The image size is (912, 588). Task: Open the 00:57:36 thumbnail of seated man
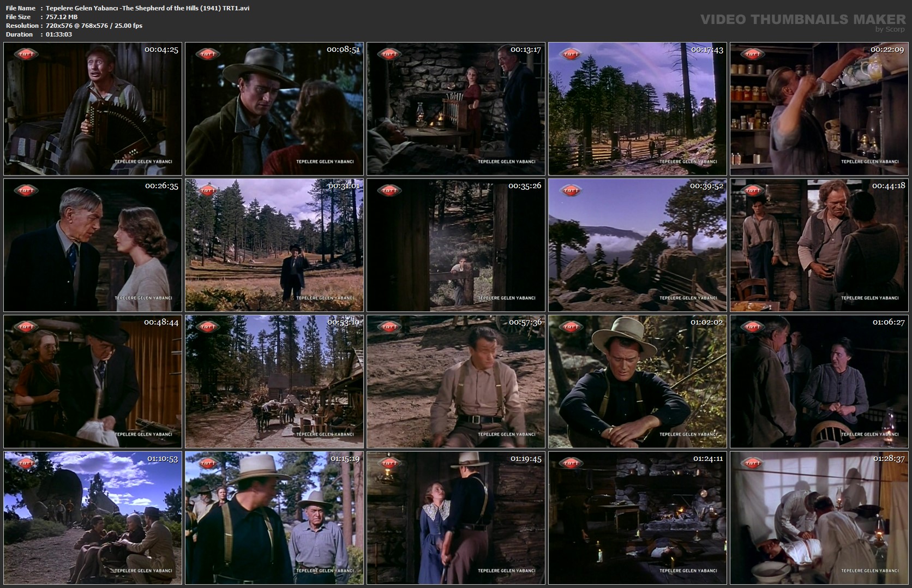455,382
